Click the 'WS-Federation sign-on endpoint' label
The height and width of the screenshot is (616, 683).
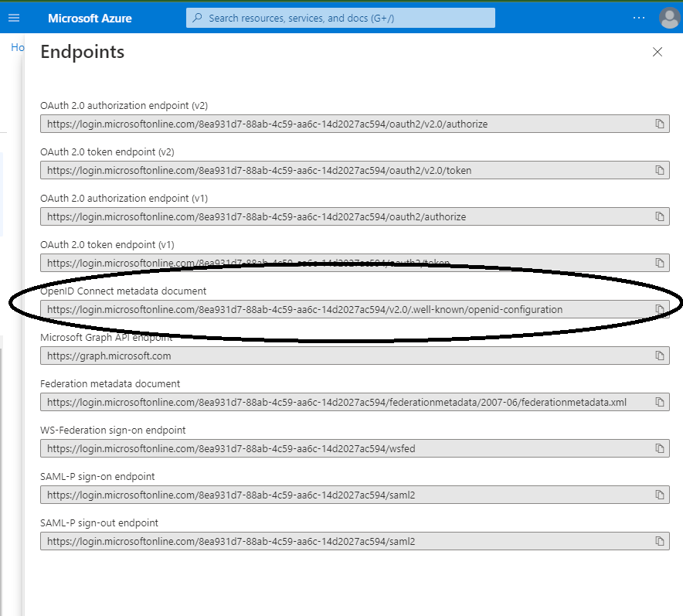click(x=113, y=430)
